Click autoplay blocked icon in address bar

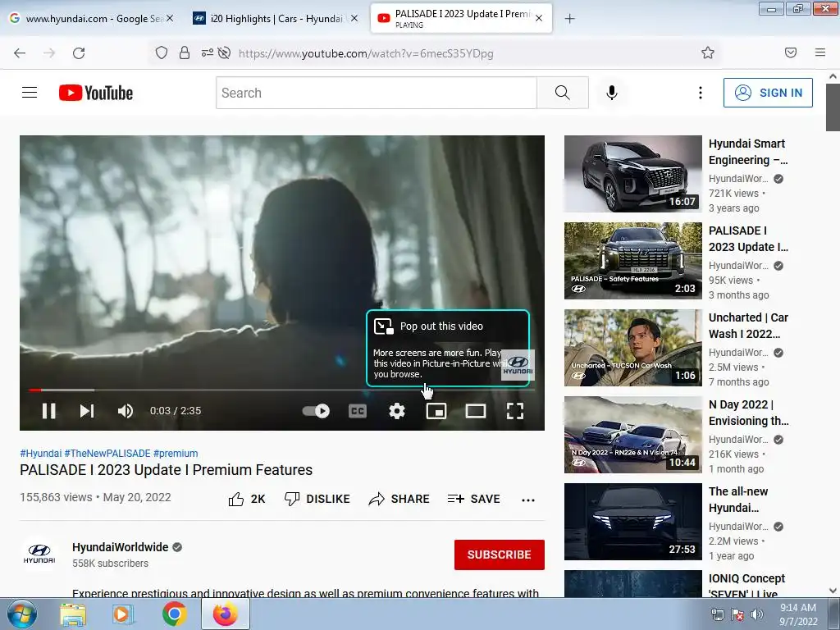[x=225, y=52]
